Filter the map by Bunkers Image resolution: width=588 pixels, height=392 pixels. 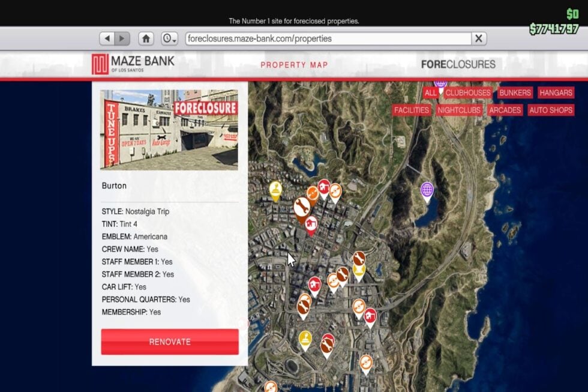pos(515,93)
